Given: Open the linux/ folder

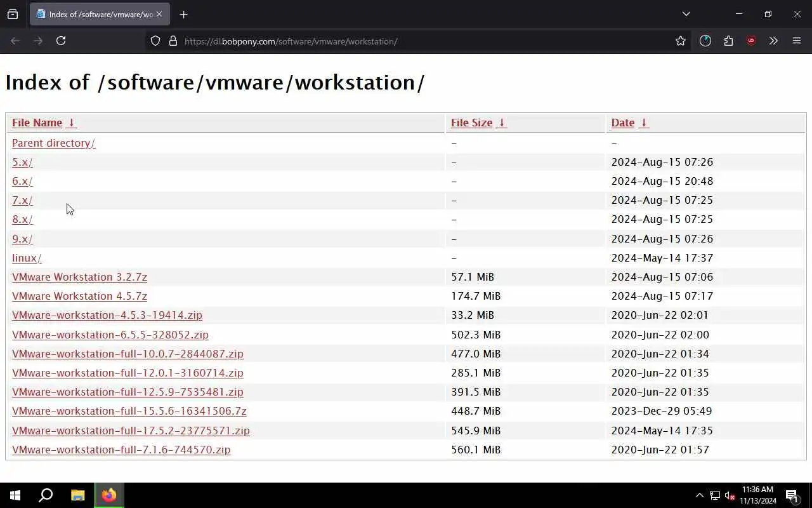Looking at the screenshot, I should pyautogui.click(x=27, y=258).
